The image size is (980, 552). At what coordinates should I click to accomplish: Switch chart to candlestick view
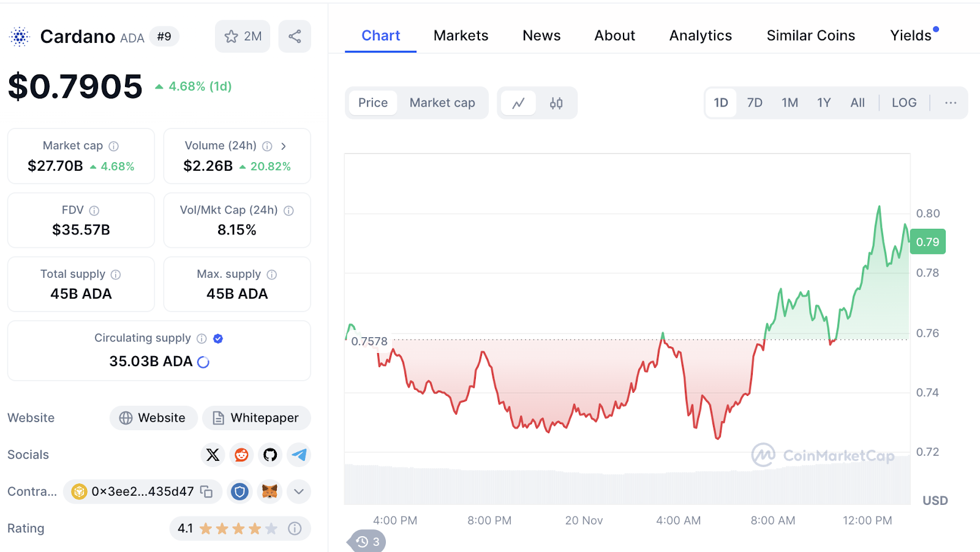(x=556, y=103)
